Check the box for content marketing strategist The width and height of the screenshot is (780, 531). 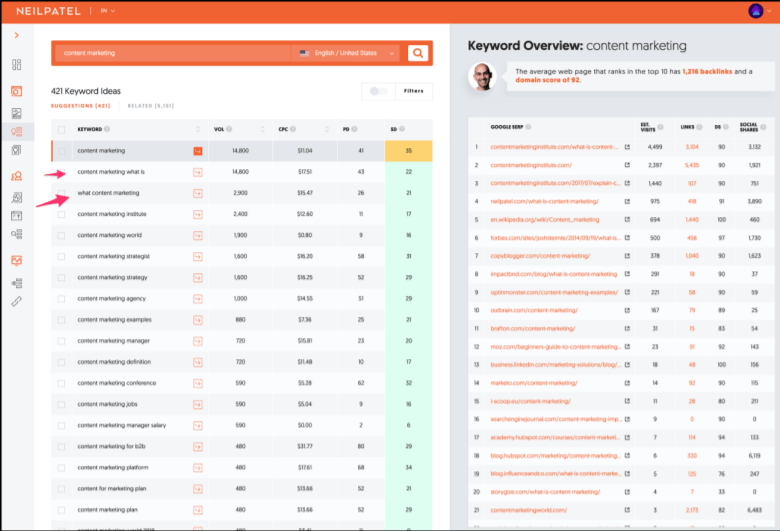(61, 257)
